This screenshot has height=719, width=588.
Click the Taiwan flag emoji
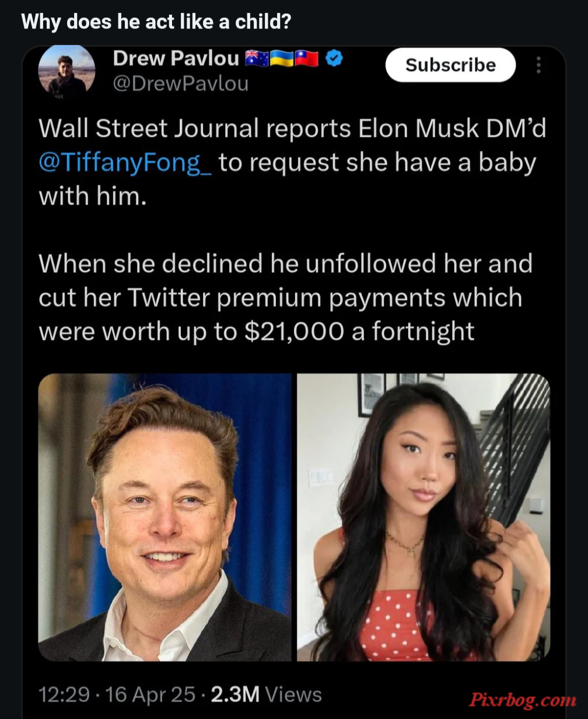click(306, 58)
